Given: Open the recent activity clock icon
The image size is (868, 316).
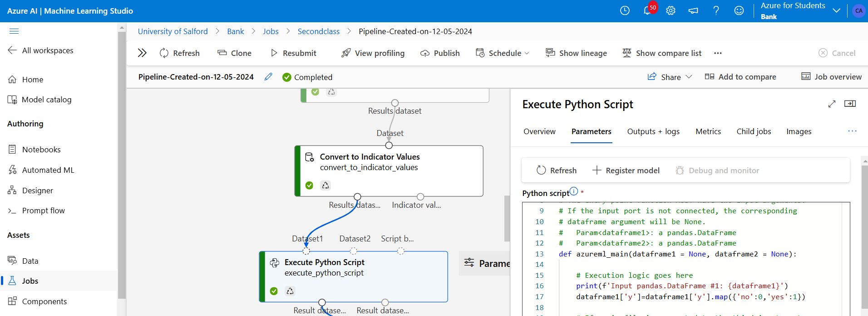Looking at the screenshot, I should click(625, 10).
